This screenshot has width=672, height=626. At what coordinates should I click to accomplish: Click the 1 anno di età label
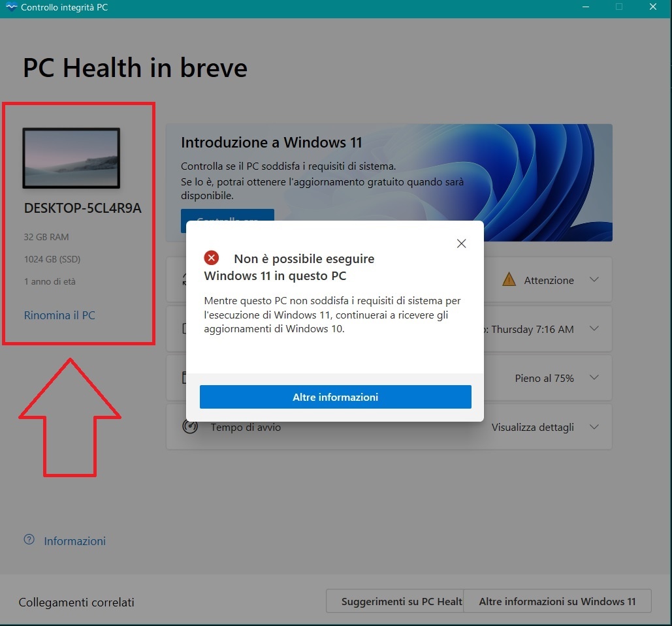50,281
